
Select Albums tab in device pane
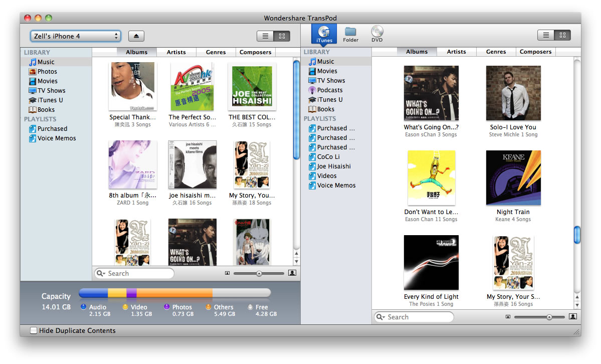tap(136, 52)
